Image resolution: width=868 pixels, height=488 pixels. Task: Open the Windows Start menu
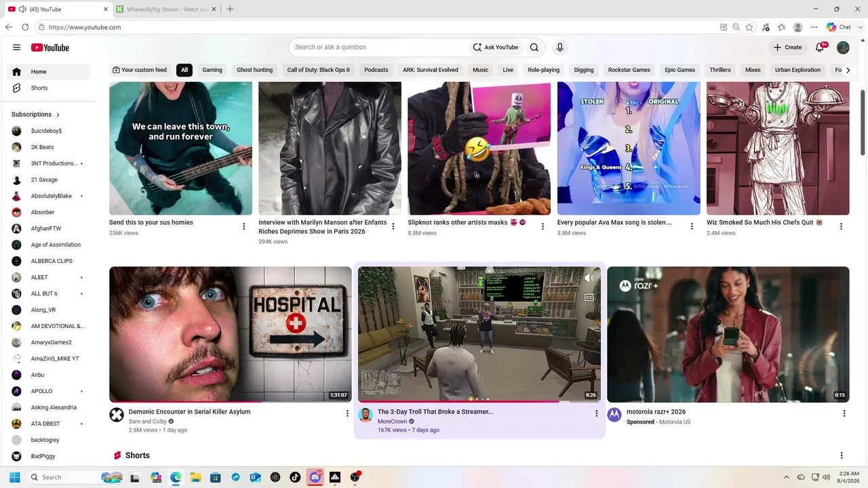[15, 477]
